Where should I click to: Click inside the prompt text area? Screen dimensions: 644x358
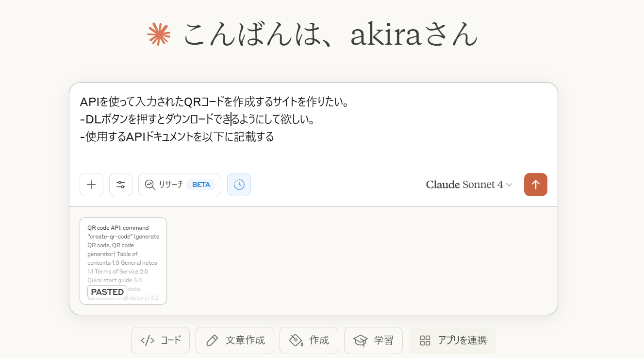[314, 126]
